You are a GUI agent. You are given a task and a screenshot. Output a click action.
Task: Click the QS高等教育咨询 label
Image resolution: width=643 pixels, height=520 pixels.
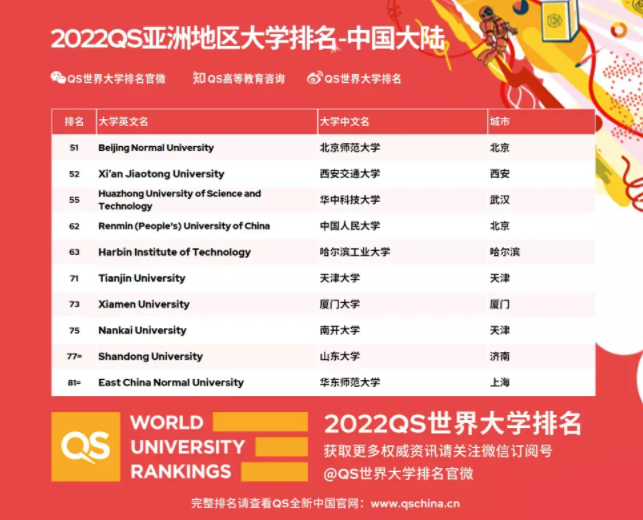tap(246, 78)
